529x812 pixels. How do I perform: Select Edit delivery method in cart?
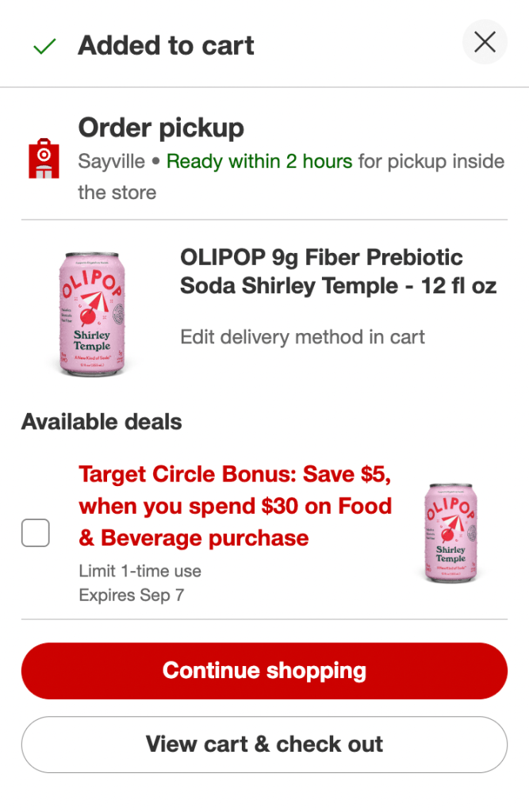click(x=303, y=337)
